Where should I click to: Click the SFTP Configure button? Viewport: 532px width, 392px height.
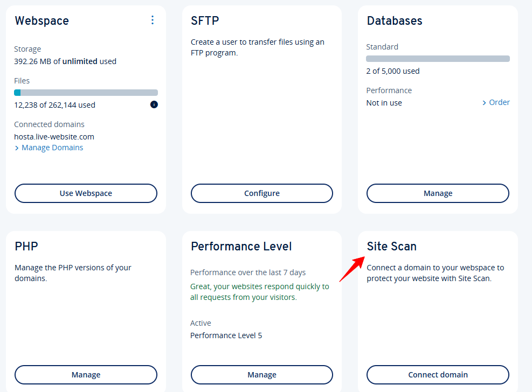point(262,193)
